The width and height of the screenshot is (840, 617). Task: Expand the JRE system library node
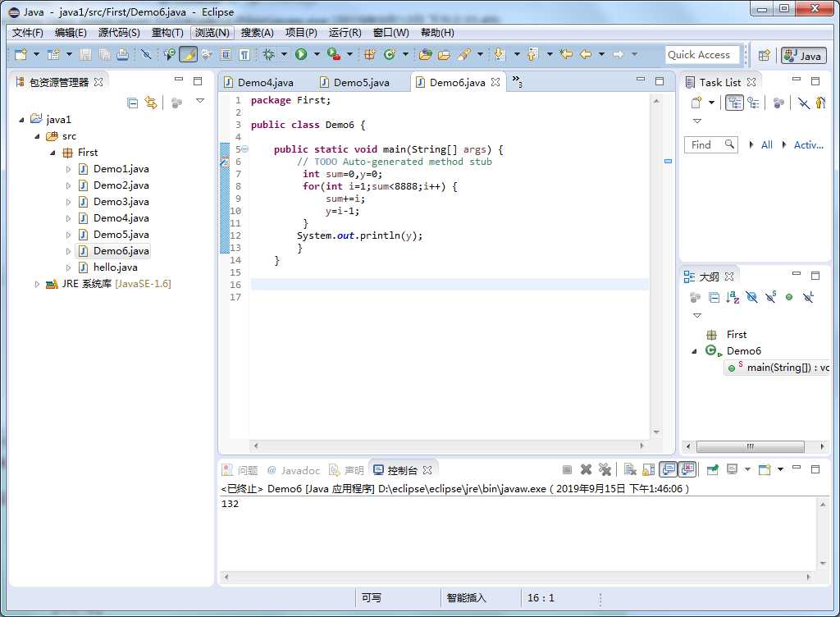pos(37,284)
